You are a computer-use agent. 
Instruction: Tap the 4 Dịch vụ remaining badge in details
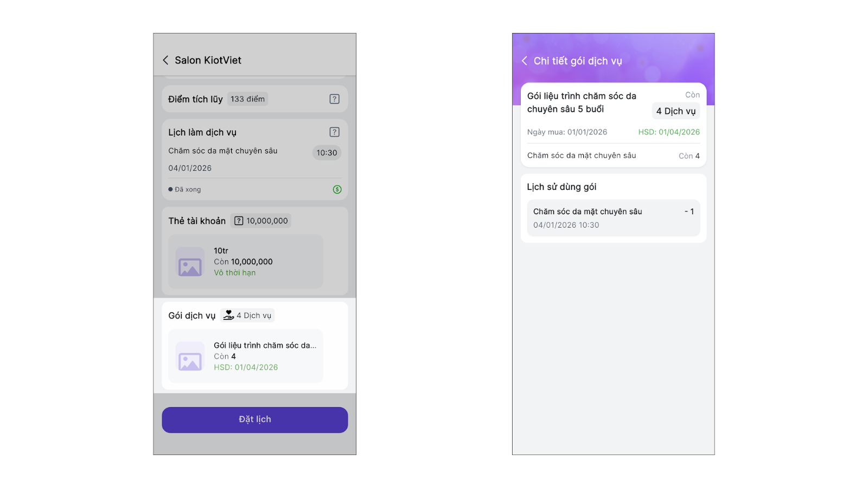[675, 111]
